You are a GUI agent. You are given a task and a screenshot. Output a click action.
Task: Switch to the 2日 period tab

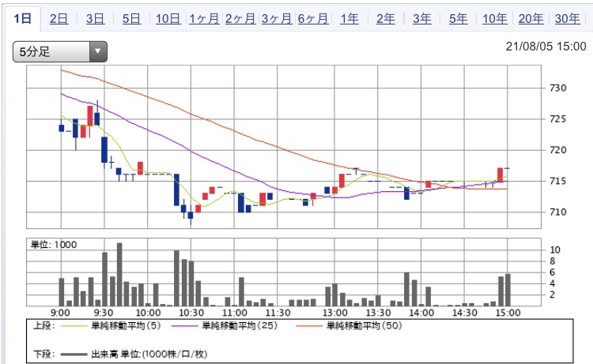point(59,18)
